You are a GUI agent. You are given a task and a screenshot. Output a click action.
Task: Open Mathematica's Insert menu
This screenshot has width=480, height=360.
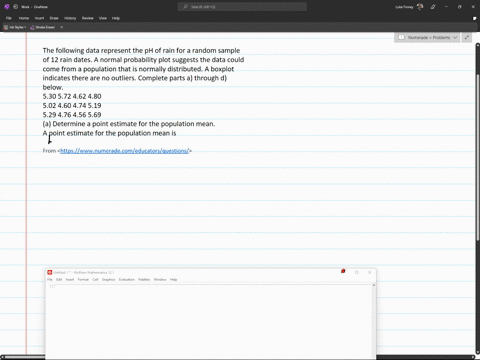pyautogui.click(x=70, y=280)
